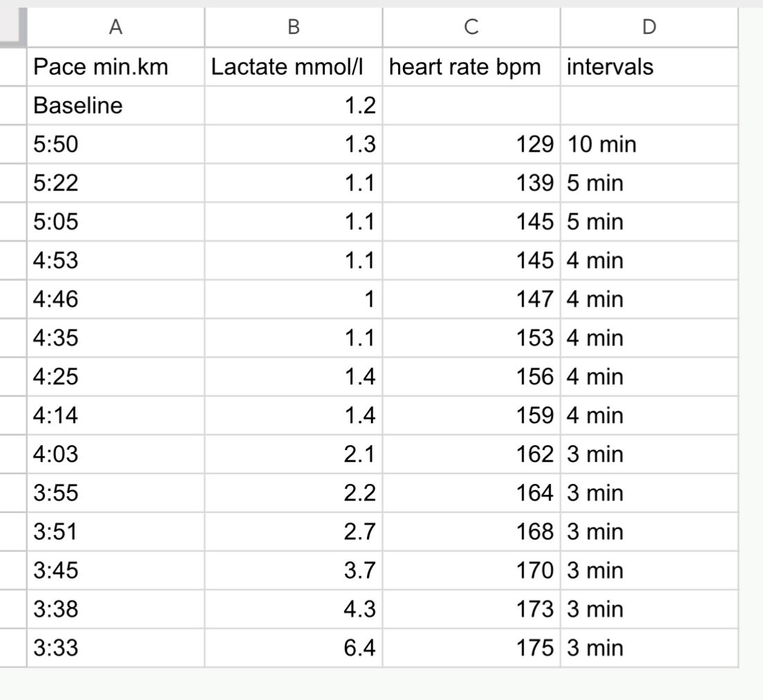Select the Baseline lactate value 1.2

point(294,105)
